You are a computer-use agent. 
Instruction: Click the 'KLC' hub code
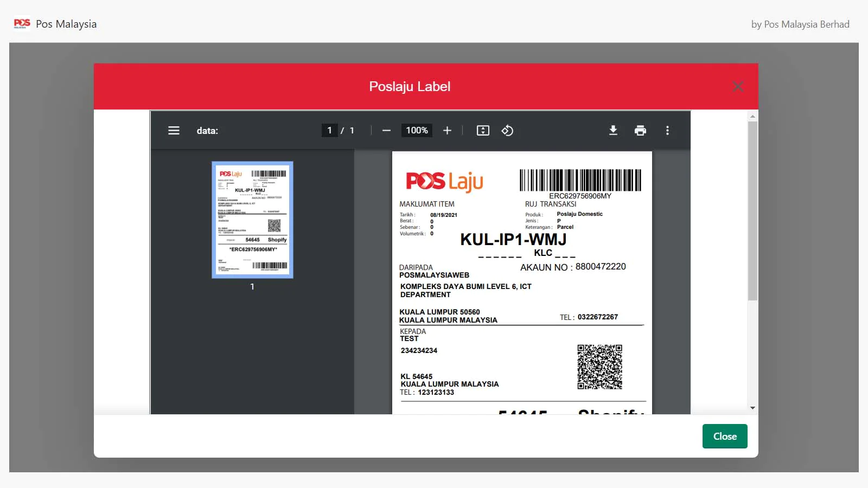pyautogui.click(x=543, y=253)
